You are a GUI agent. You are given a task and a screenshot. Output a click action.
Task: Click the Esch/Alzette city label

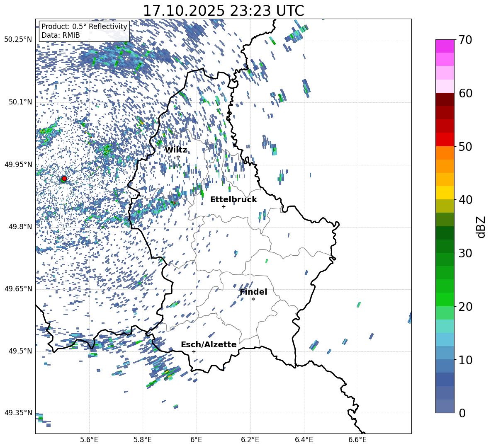point(209,344)
